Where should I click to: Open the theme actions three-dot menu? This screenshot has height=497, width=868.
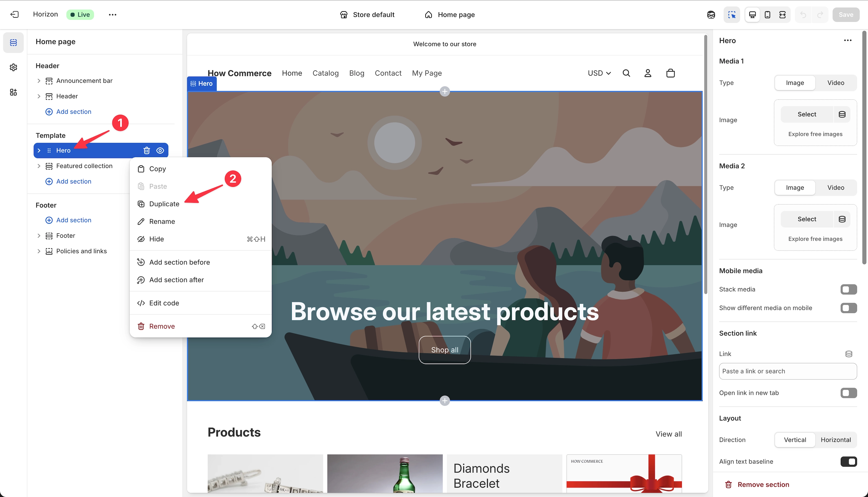point(112,15)
